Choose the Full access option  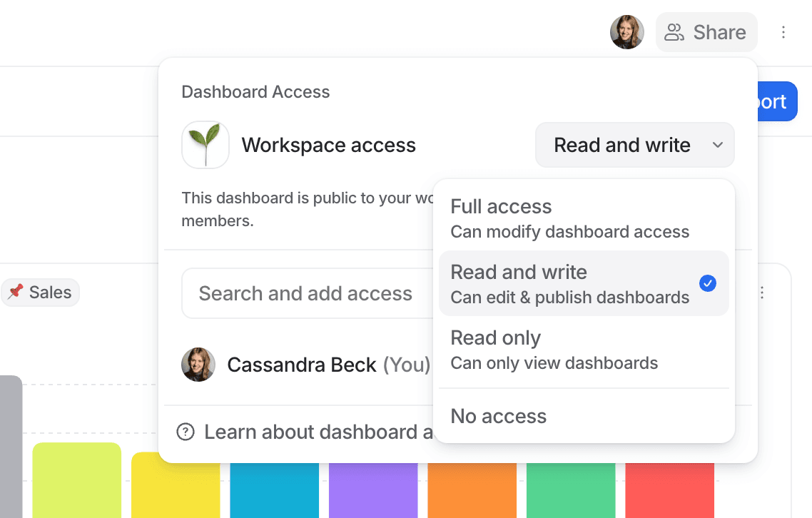point(584,218)
